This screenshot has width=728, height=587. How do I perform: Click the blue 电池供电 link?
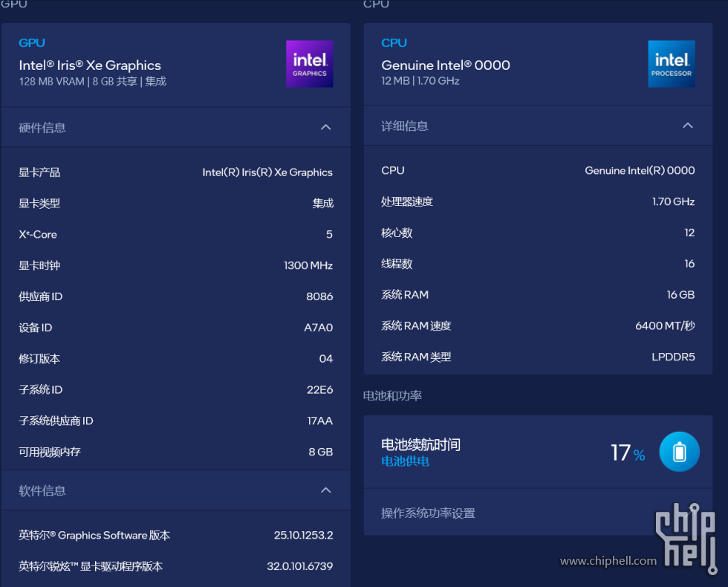point(405,461)
